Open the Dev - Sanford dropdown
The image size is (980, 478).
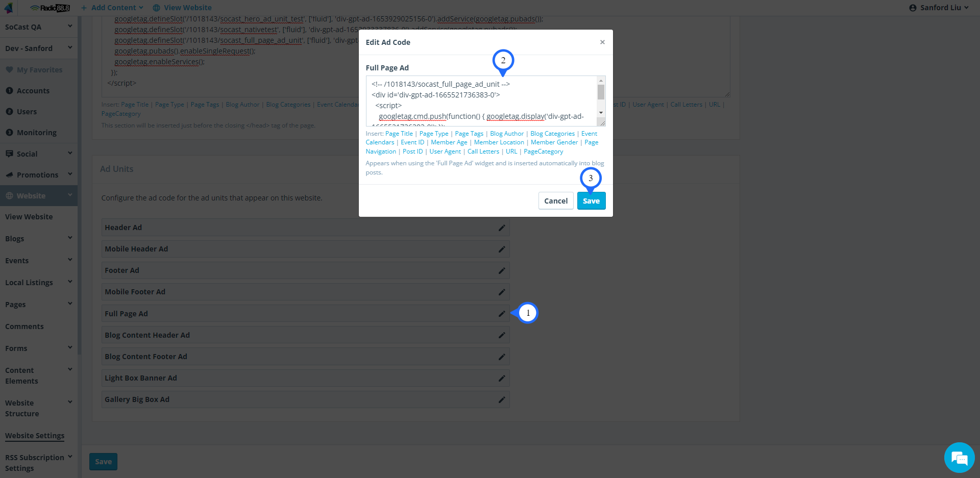coord(39,48)
